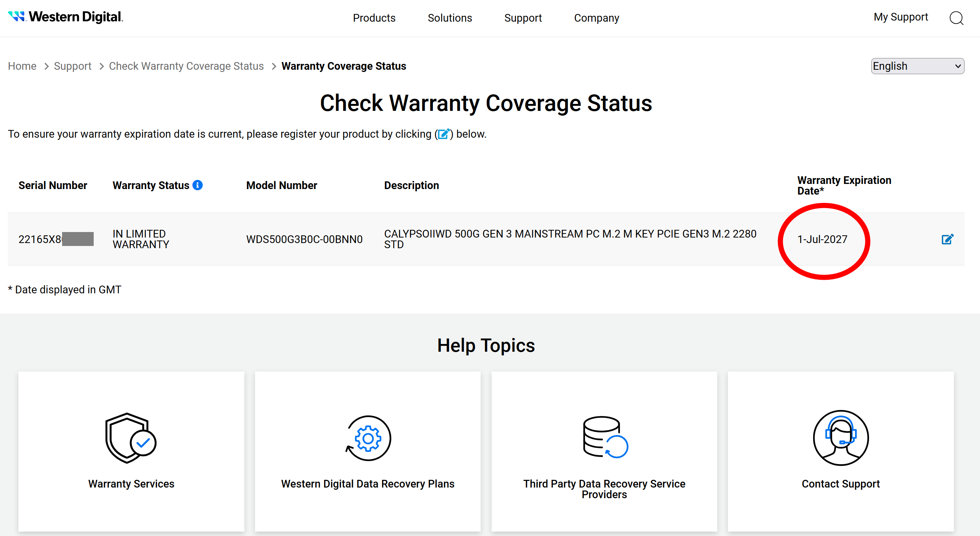Click the edit icon in the instruction sentence

point(444,134)
